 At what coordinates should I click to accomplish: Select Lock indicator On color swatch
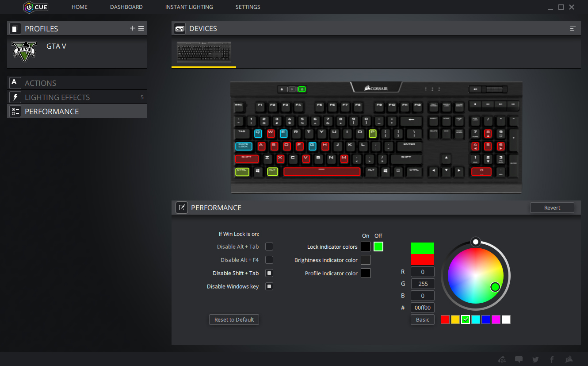(366, 247)
